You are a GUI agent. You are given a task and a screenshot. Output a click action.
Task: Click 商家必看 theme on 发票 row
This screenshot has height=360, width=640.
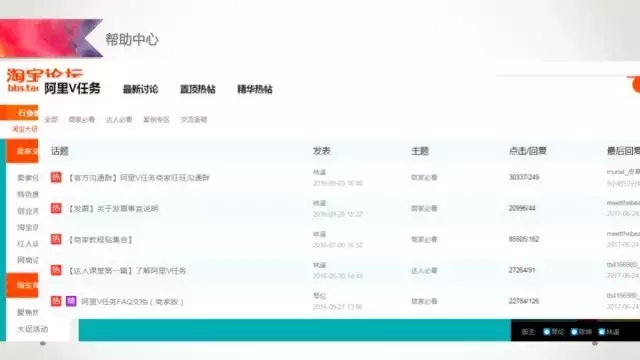tap(424, 209)
